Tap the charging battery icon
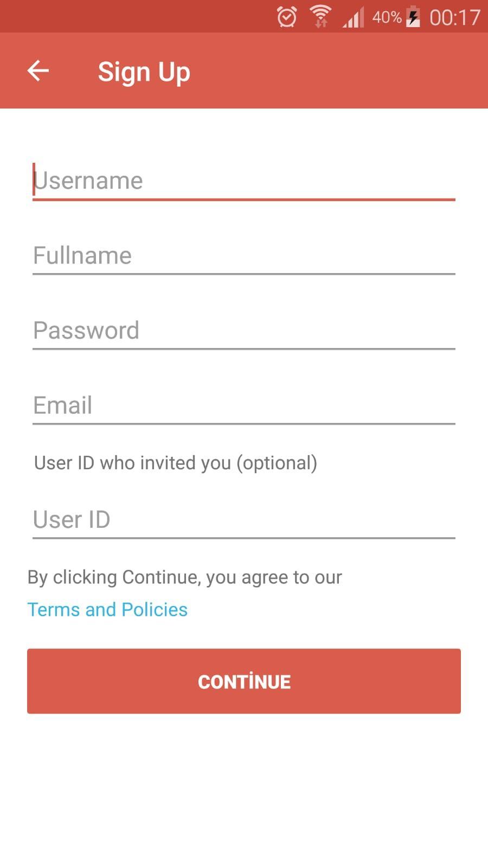 [x=413, y=16]
